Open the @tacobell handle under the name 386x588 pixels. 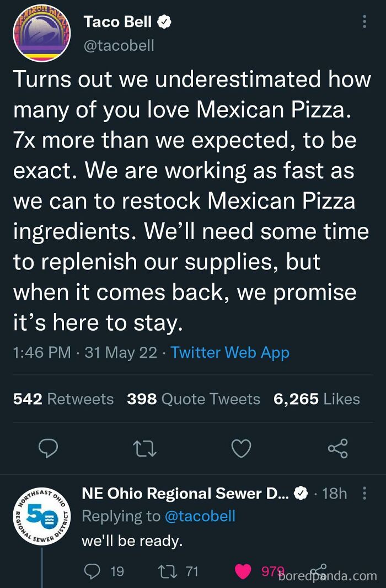pos(119,45)
